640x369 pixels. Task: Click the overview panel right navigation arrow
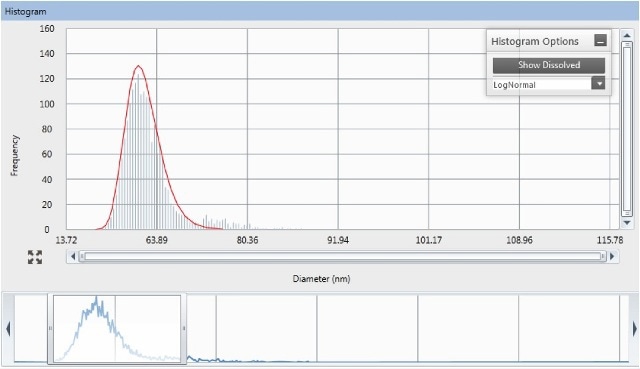coord(635,329)
